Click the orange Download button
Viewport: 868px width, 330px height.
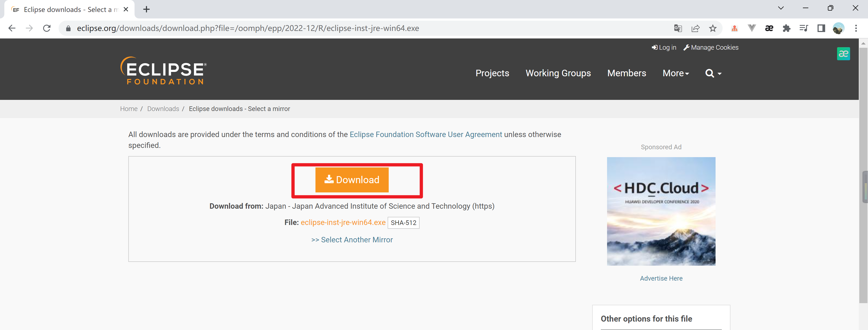[x=352, y=180]
